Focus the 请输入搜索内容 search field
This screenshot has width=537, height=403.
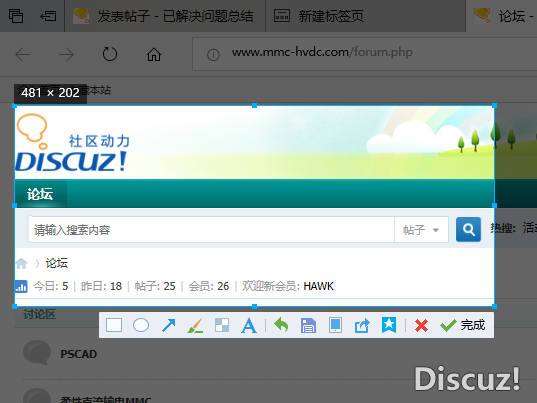(211, 230)
